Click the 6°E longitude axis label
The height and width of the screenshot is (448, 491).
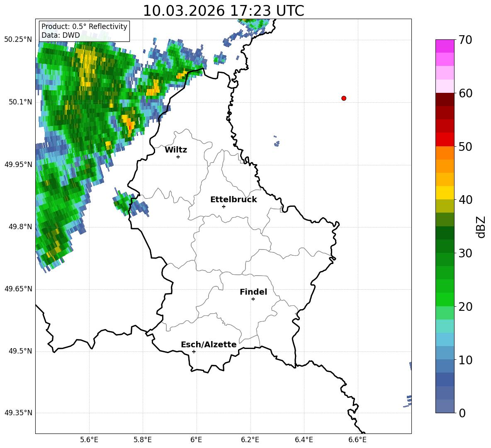pyautogui.click(x=196, y=440)
